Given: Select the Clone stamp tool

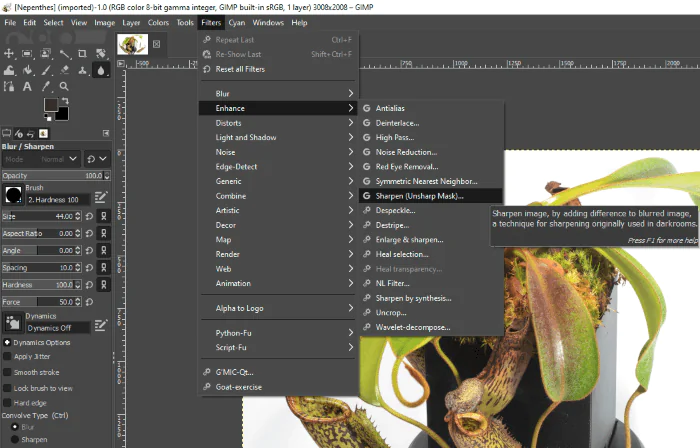Looking at the screenshot, I should tap(82, 70).
